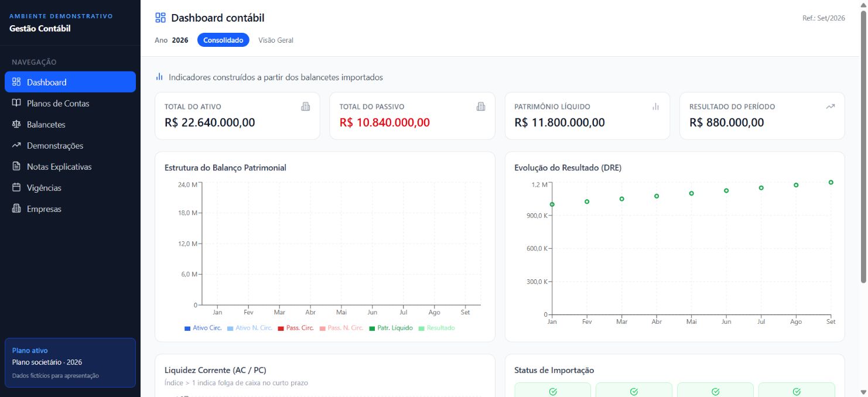Click the 900,0 K axis label
The width and height of the screenshot is (868, 397).
[536, 215]
